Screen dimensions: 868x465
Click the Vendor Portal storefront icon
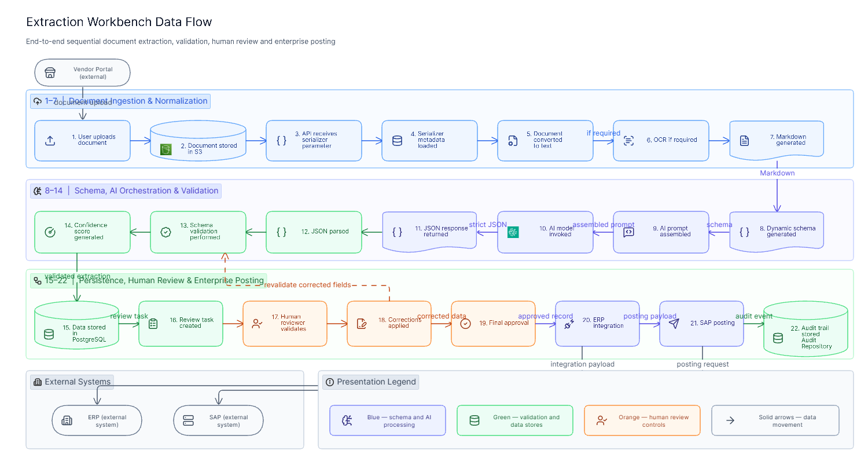(x=50, y=73)
